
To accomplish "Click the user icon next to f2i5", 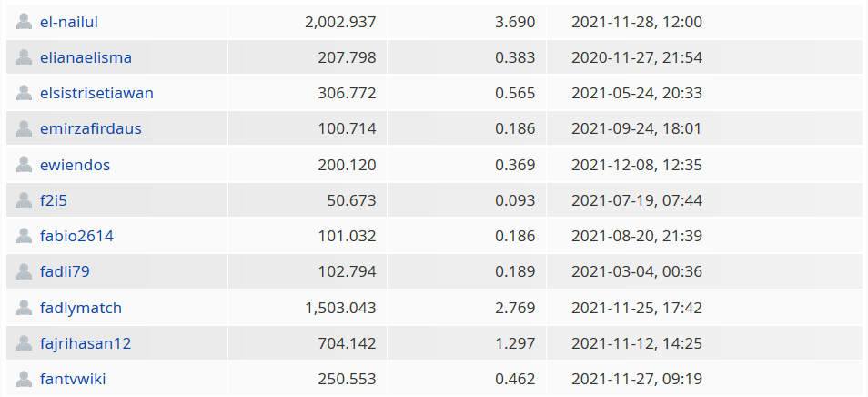I will click(x=24, y=200).
